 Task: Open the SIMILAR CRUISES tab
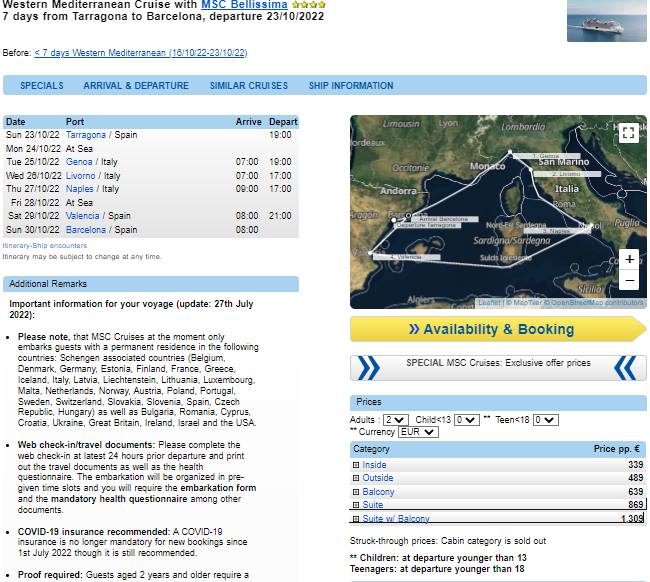click(249, 86)
